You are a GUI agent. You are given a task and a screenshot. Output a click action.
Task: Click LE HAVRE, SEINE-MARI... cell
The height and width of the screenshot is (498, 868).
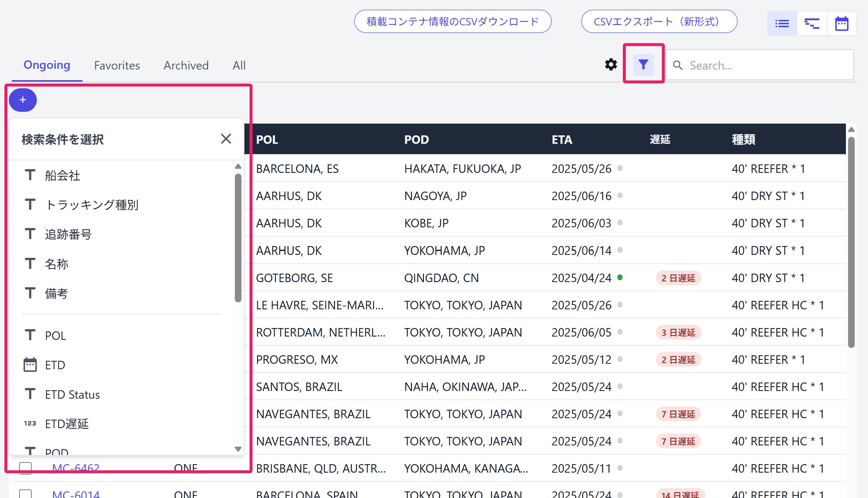[x=320, y=305]
